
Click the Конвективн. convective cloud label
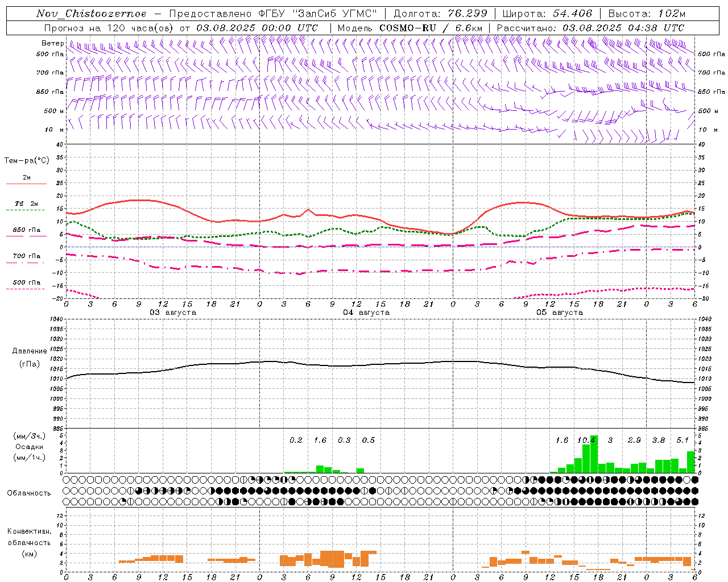29,531
